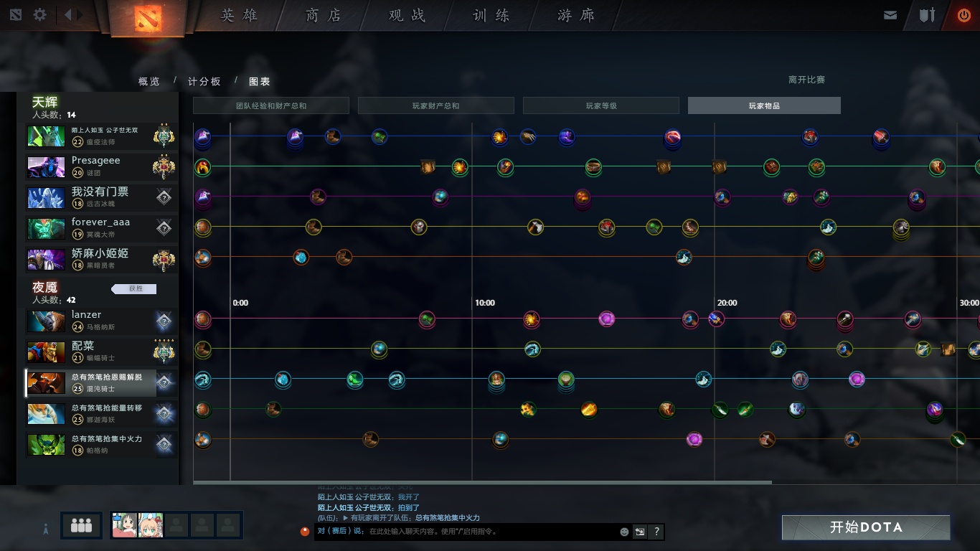This screenshot has height=551, width=980.
Task: Click the 帕格纳 hero portrait
Action: (46, 445)
